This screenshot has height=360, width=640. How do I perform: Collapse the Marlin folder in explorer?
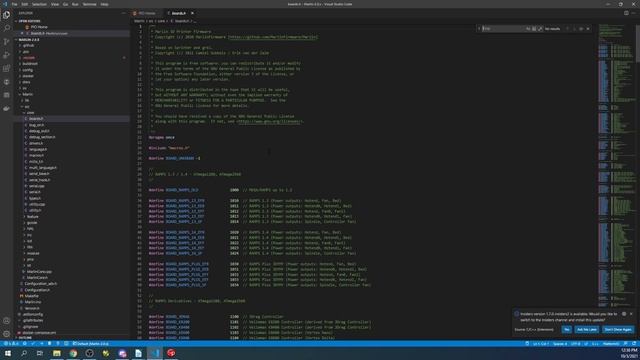tap(27, 94)
